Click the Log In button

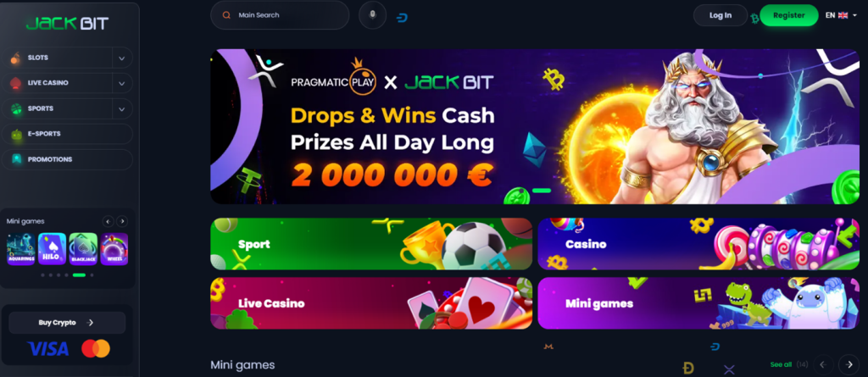(x=721, y=15)
